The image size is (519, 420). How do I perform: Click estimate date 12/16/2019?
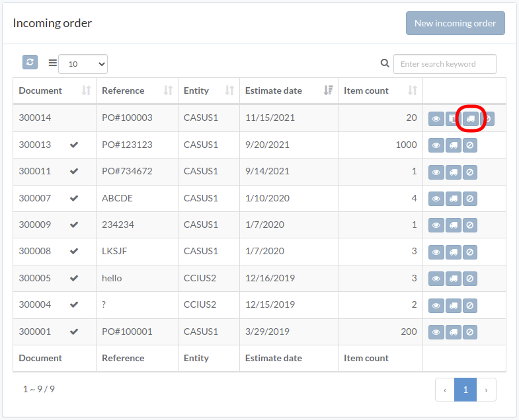click(270, 279)
